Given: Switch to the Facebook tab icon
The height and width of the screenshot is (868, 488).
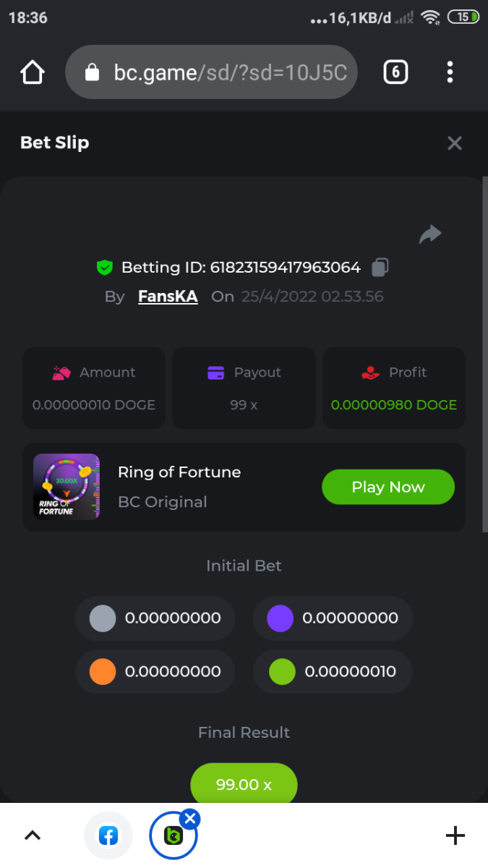Looking at the screenshot, I should pyautogui.click(x=108, y=836).
